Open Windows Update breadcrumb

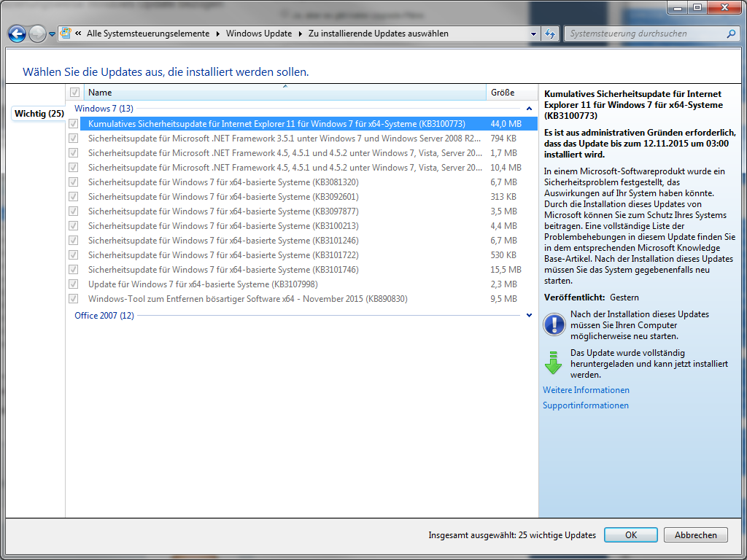259,34
